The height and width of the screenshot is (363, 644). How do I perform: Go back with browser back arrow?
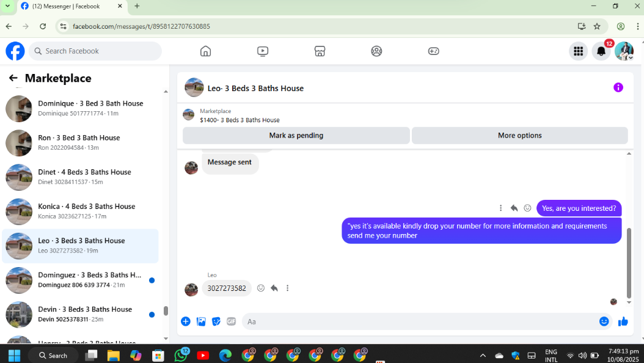9,26
